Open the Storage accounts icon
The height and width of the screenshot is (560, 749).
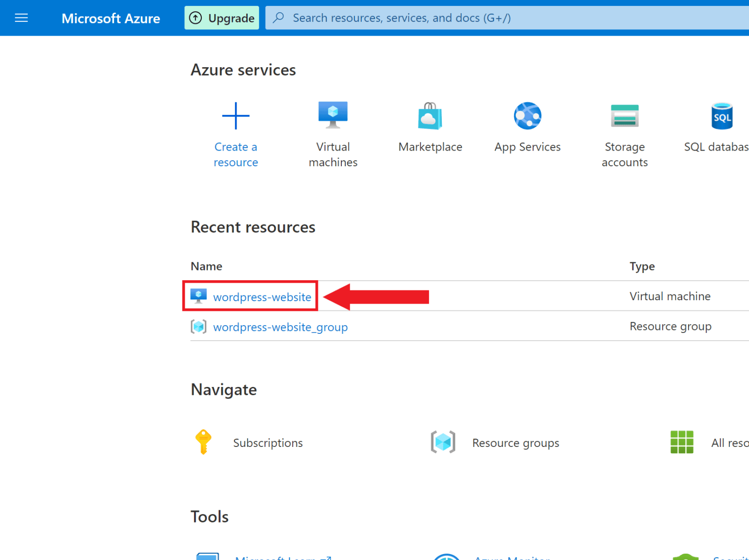coord(625,116)
